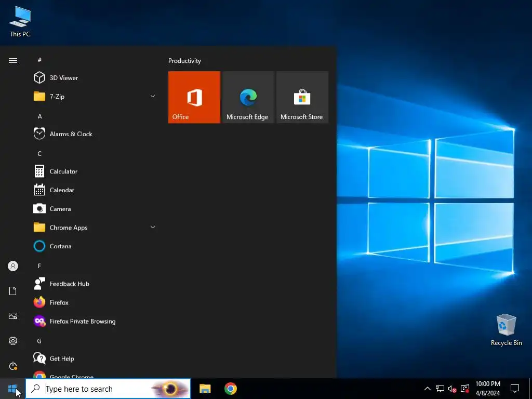Screen dimensions: 532x399
Task: Open Settings gear in the Start sidebar
Action: (x=13, y=341)
